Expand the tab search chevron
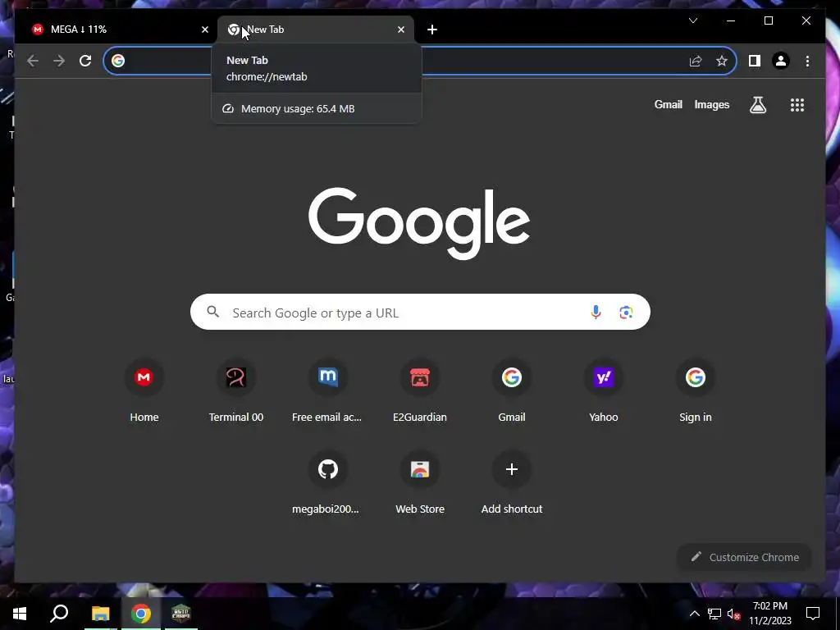 692,21
